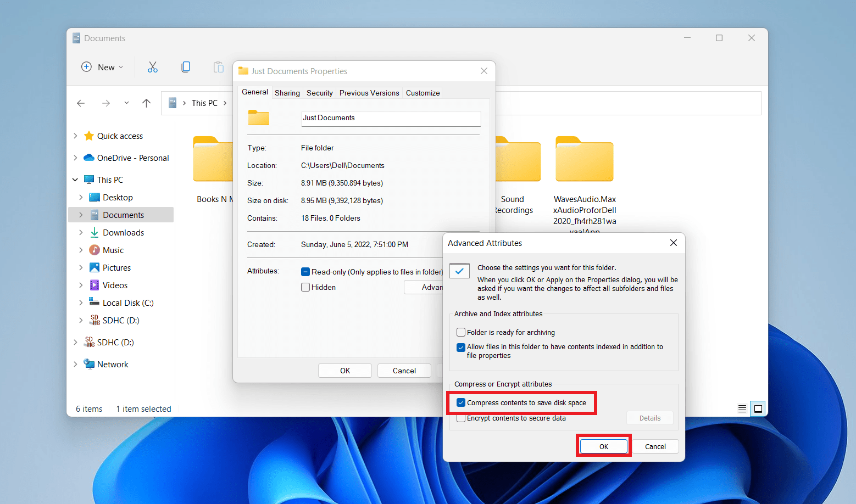
Task: Click the Quick access star icon
Action: point(88,136)
